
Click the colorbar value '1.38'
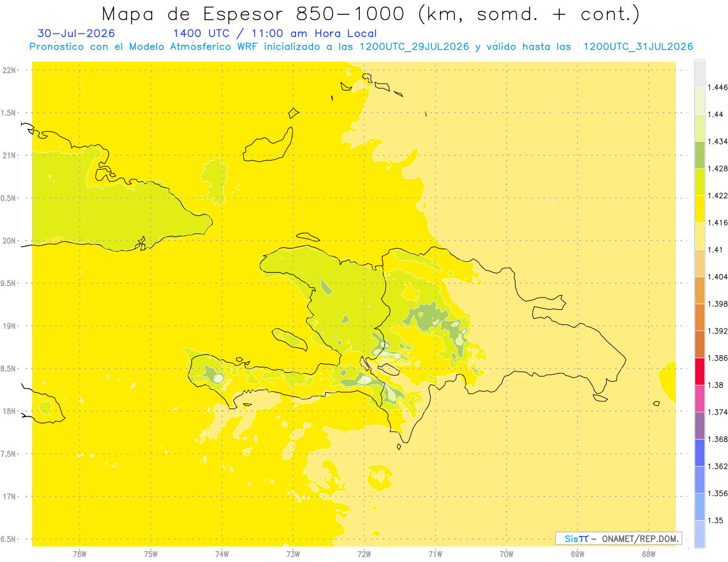716,385
